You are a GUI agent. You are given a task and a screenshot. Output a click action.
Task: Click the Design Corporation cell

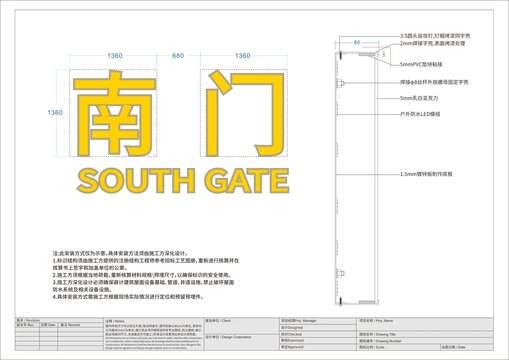pos(242,342)
